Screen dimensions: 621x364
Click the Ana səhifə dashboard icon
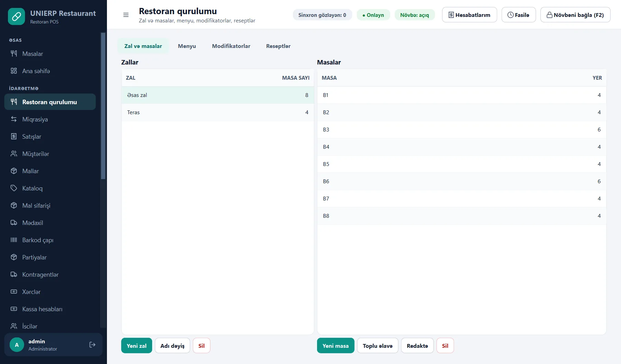click(x=14, y=71)
